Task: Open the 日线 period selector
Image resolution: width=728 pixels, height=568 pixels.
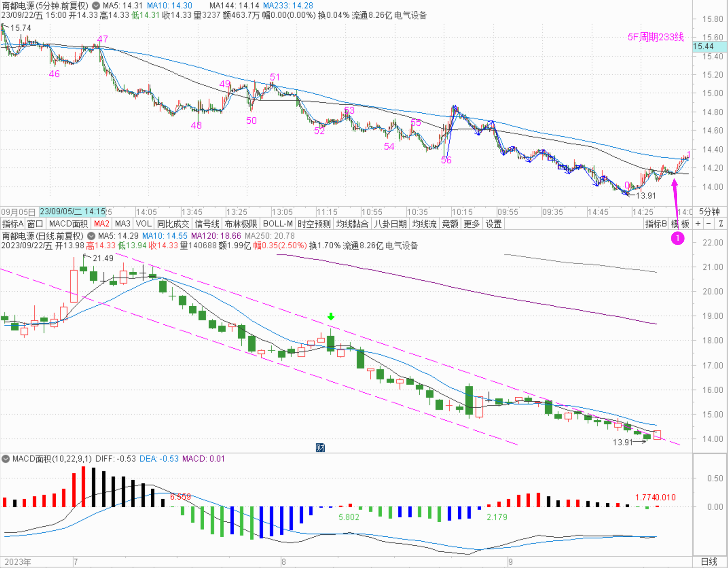Action: pos(709,562)
